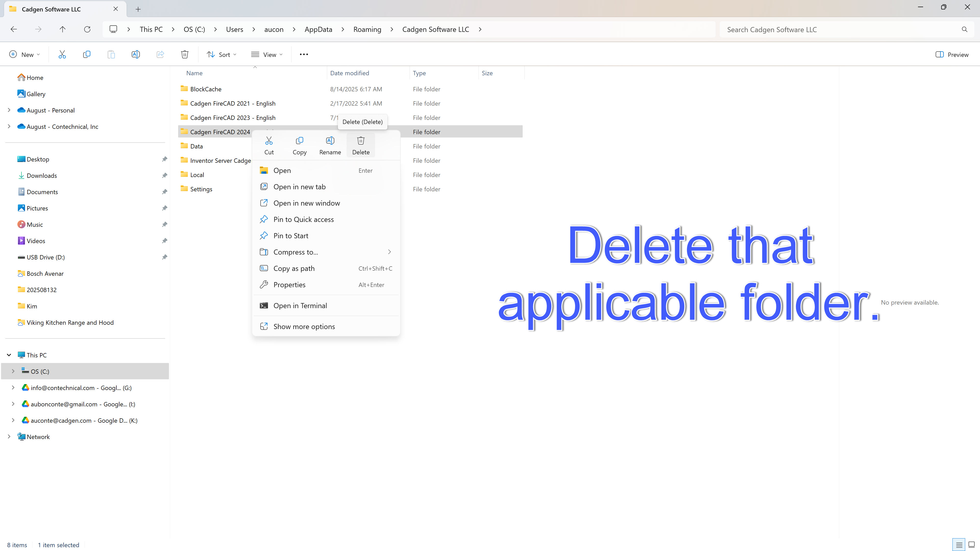Open the Sort dropdown
The height and width of the screenshot is (551, 980).
(x=222, y=54)
